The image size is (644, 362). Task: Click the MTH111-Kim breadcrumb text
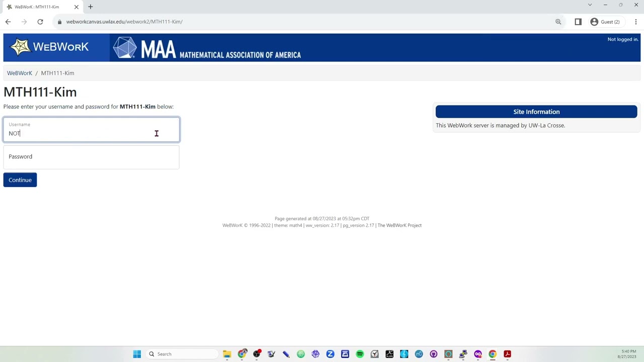point(57,73)
